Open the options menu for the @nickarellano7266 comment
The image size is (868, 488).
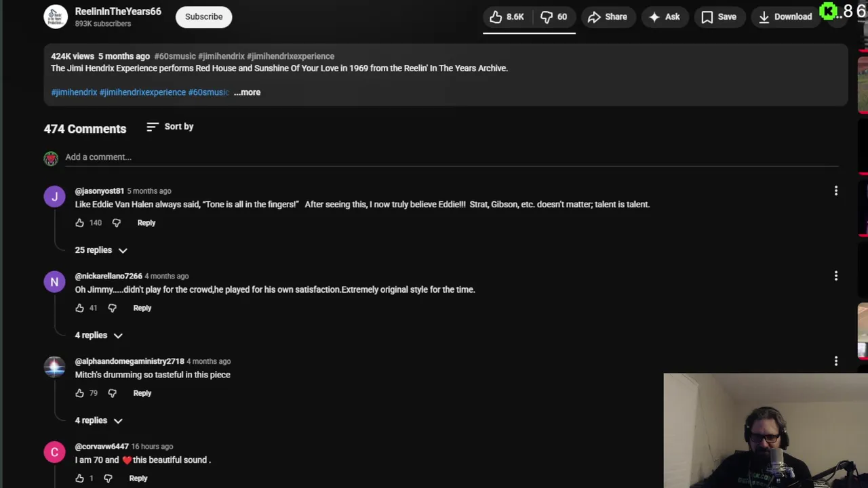point(835,277)
